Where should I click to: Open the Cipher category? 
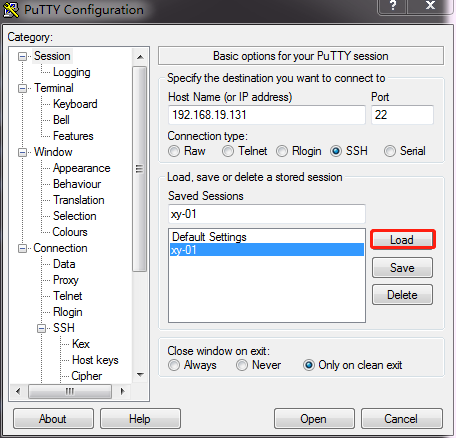86,376
